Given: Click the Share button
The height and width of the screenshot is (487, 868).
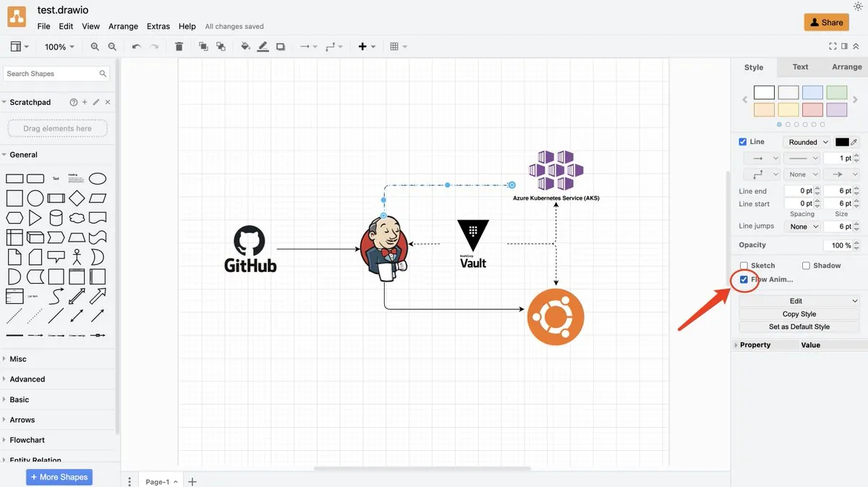Looking at the screenshot, I should point(826,22).
